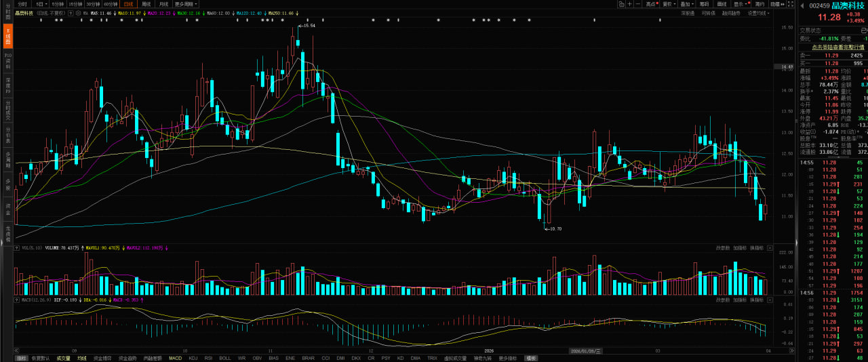The image size is (868, 362).
Task: Open the 更多指标 dropdown at the bottom
Action: [509, 357]
